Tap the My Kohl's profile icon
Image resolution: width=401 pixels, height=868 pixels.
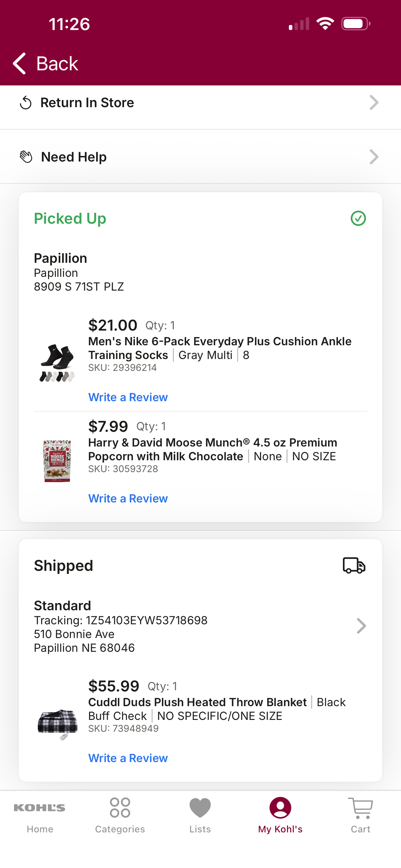pyautogui.click(x=280, y=808)
